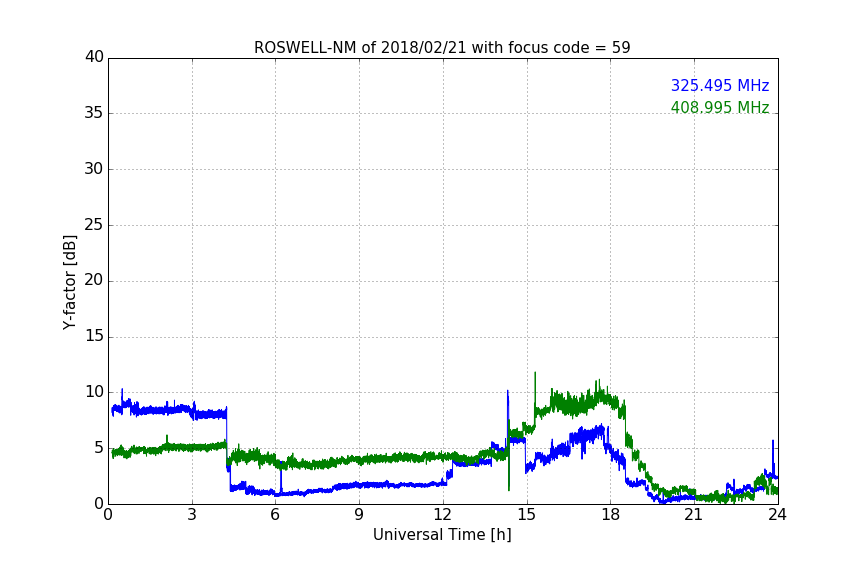Click the x-axis tick label 15
This screenshot has height=576, width=864.
(526, 515)
